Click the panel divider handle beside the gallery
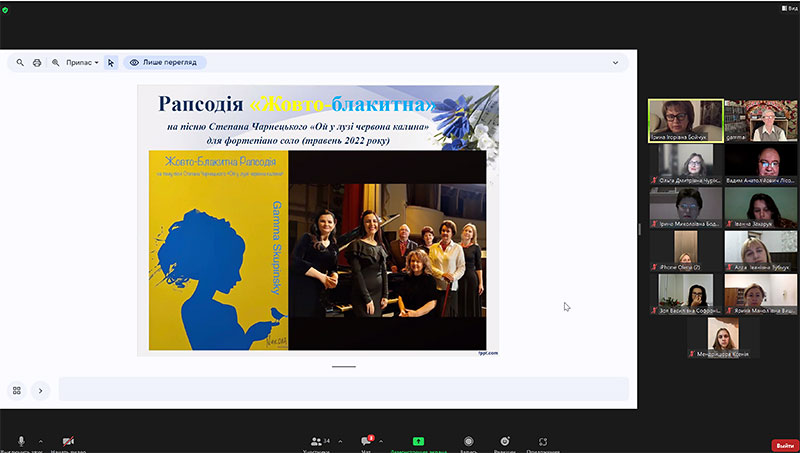Viewport: 800px width, 453px height. (x=639, y=229)
